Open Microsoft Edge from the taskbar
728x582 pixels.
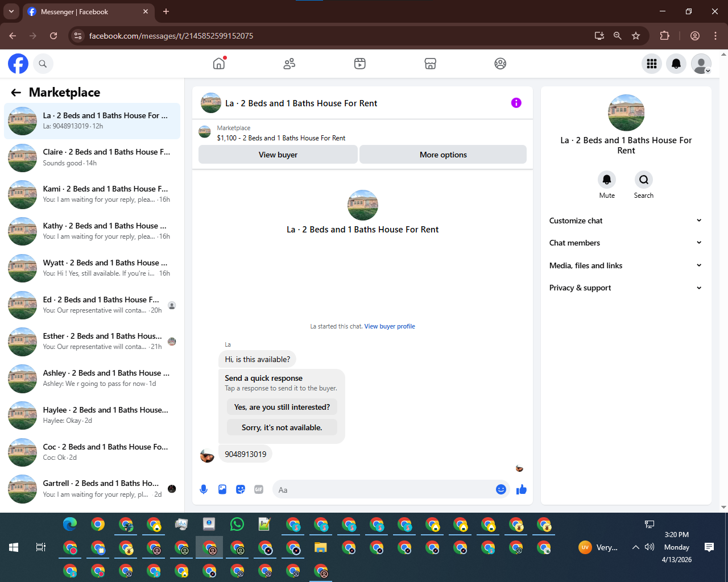pos(70,524)
